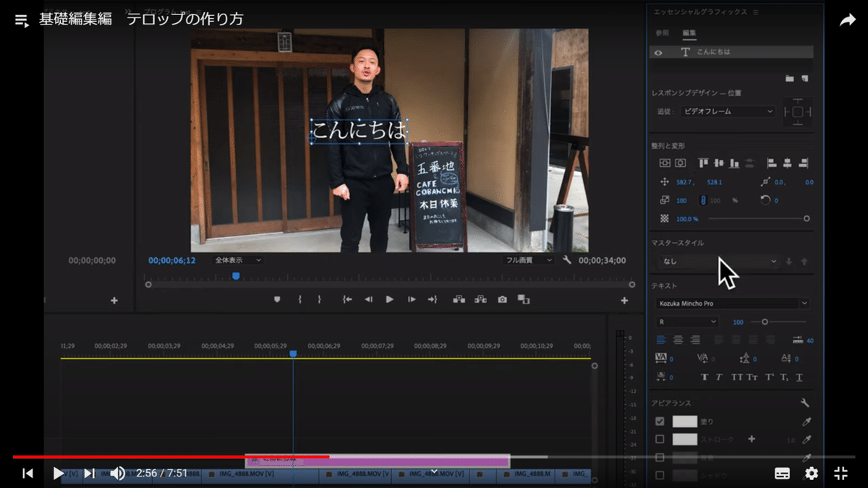Screen dimensions: 868x488
Task: Select the こんにちは text layer row
Action: (731, 52)
